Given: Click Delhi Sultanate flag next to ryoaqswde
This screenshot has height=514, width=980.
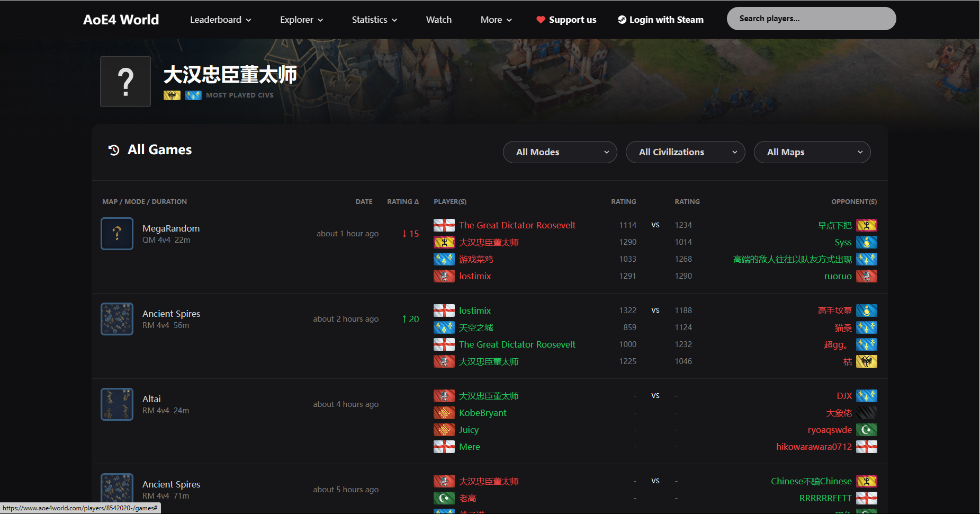Looking at the screenshot, I should [x=867, y=430].
